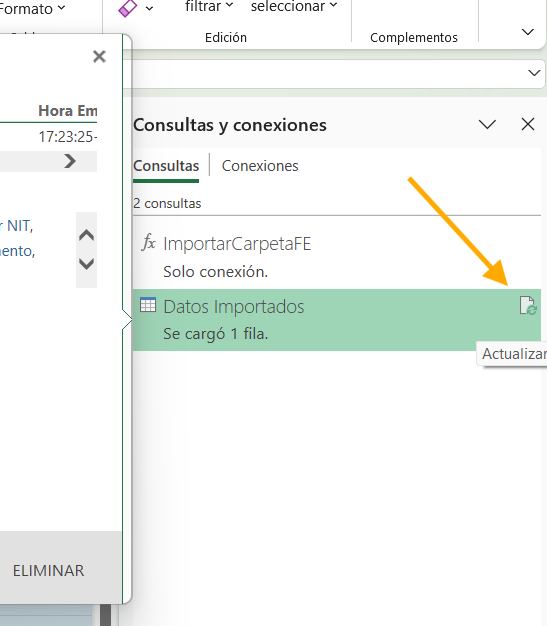Click the Datos Importados table icon
The image size is (547, 626).
[148, 305]
